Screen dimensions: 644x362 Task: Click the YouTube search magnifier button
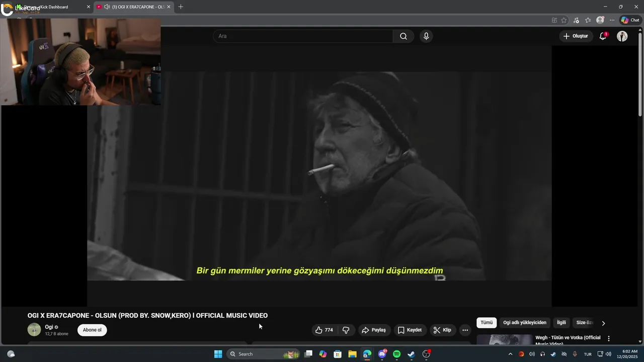[404, 36]
